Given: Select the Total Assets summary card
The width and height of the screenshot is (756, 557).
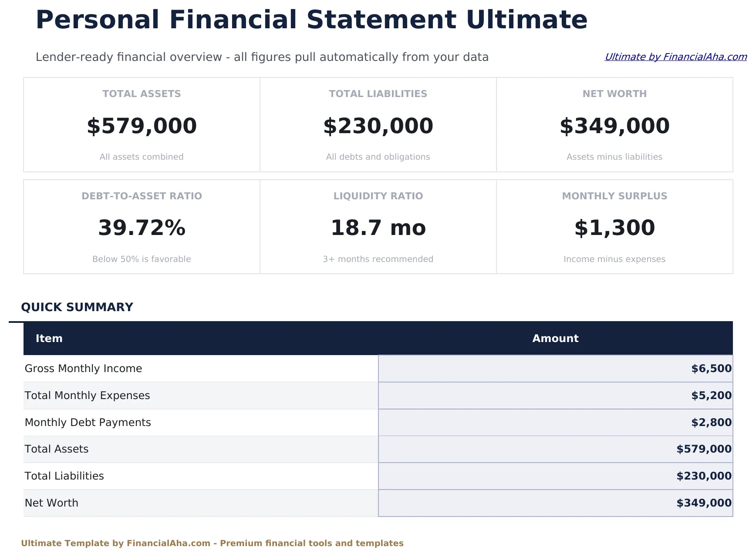Looking at the screenshot, I should [x=141, y=125].
